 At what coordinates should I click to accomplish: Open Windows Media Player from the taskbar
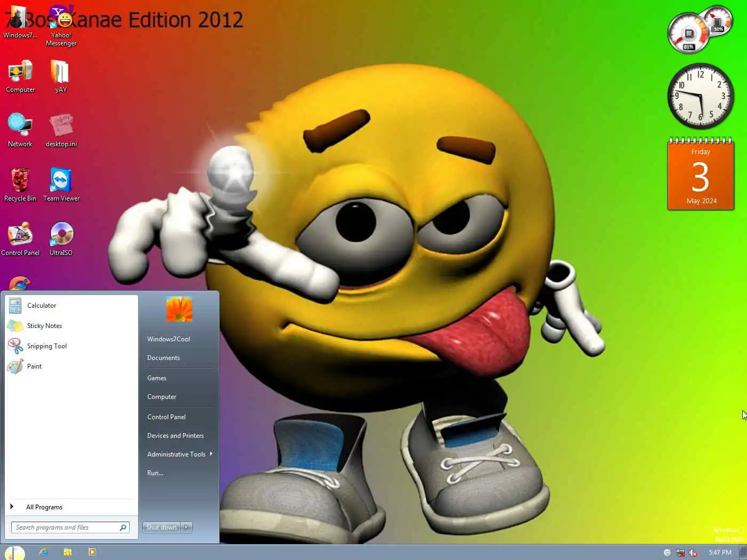pyautogui.click(x=92, y=553)
